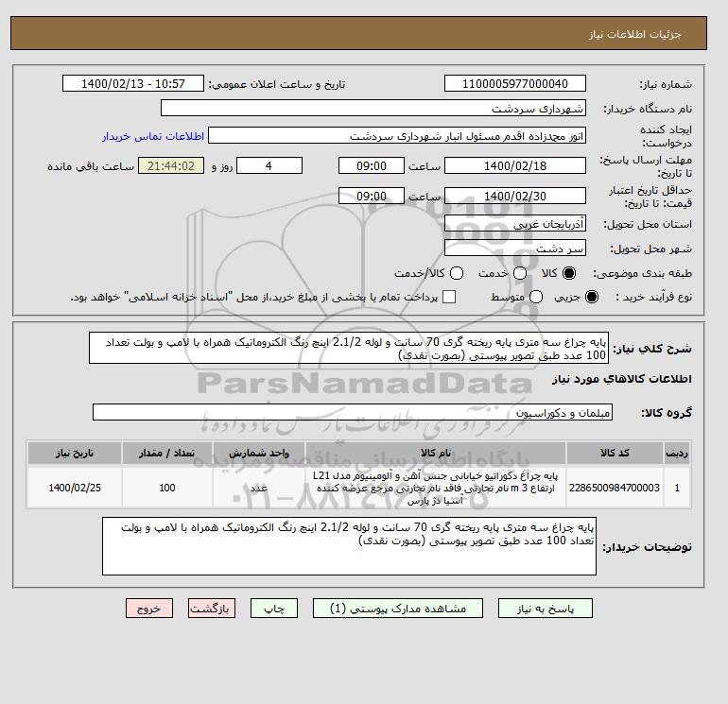
Task: Click the deadline date 1400/02/18 field
Action: coord(515,165)
